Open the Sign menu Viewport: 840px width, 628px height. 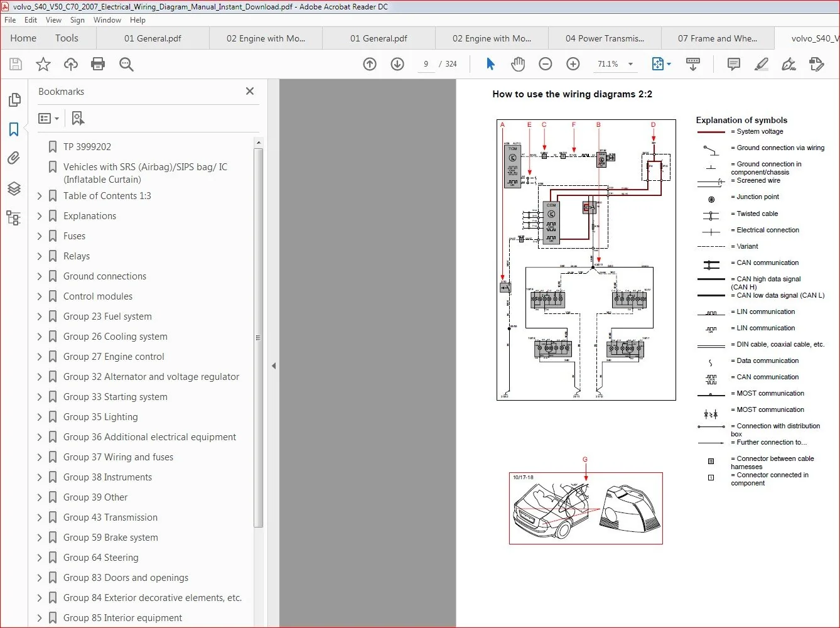[x=77, y=20]
